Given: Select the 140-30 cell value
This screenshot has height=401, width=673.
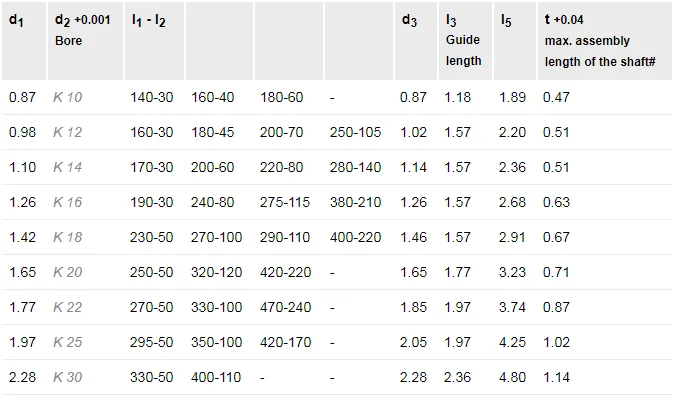Looking at the screenshot, I should 151,97.
